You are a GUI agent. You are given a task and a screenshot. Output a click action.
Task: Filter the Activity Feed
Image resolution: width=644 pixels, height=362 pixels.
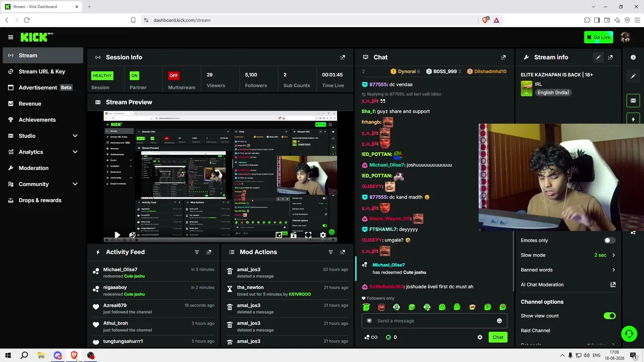197,252
